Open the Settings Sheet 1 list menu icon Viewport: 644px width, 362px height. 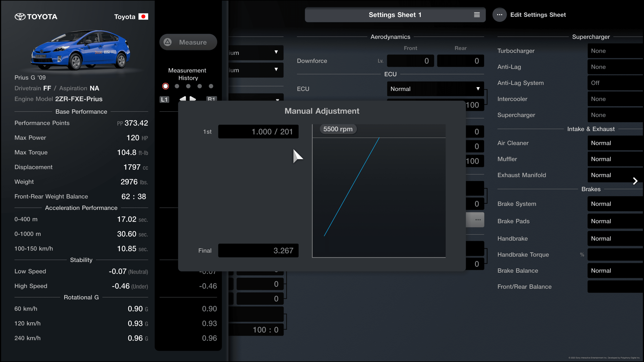477,15
